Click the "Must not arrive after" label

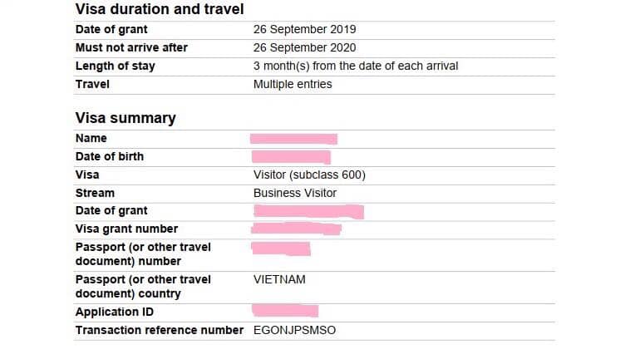(131, 47)
